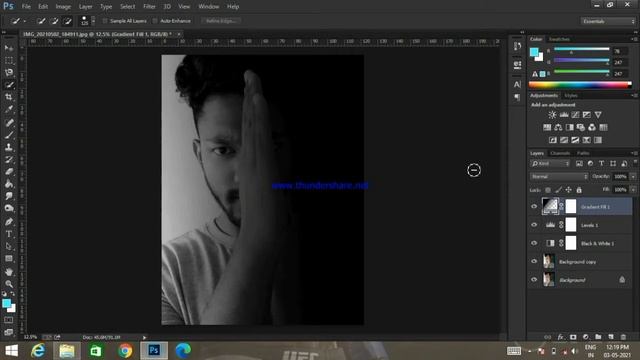Select the Zoom tool
The height and width of the screenshot is (360, 640).
point(9,284)
